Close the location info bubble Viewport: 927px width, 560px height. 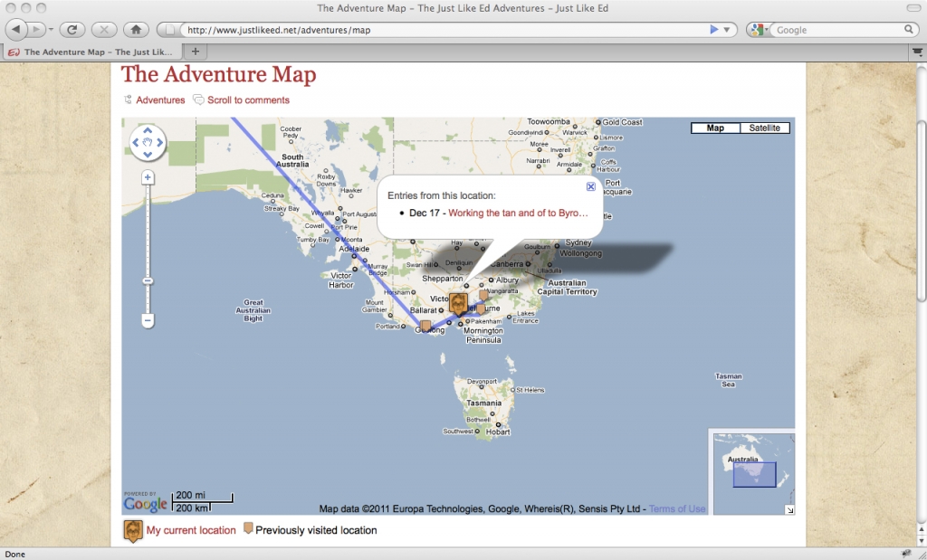pos(590,186)
